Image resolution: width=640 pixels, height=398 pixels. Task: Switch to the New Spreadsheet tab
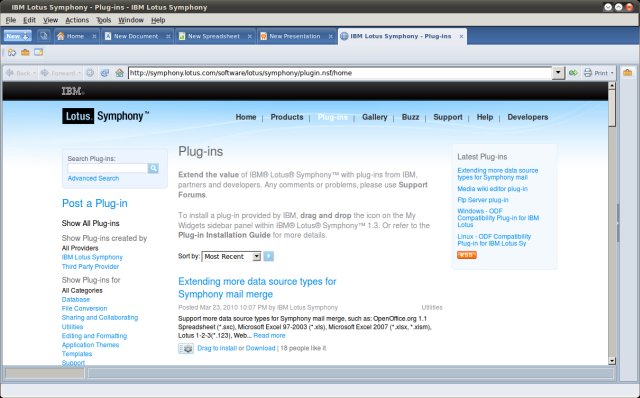click(x=213, y=36)
